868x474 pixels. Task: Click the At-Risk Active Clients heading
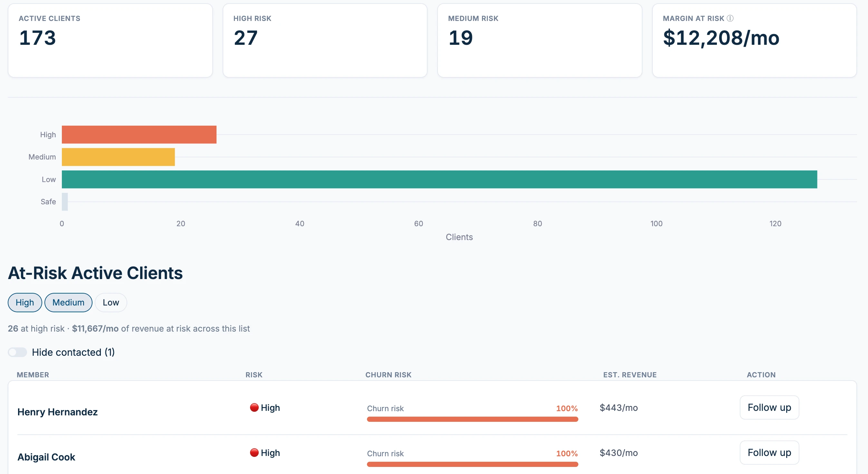pos(95,273)
